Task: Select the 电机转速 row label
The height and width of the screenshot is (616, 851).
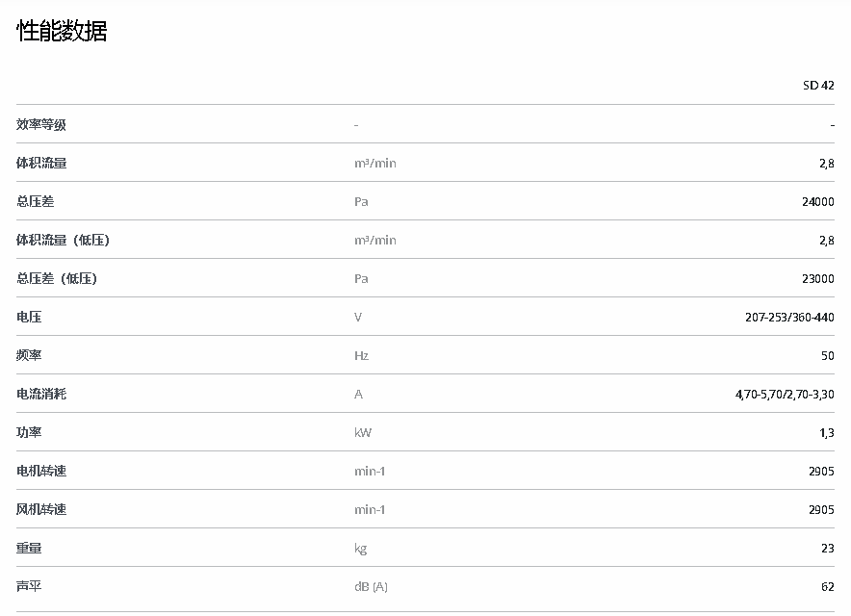Action: [x=41, y=471]
